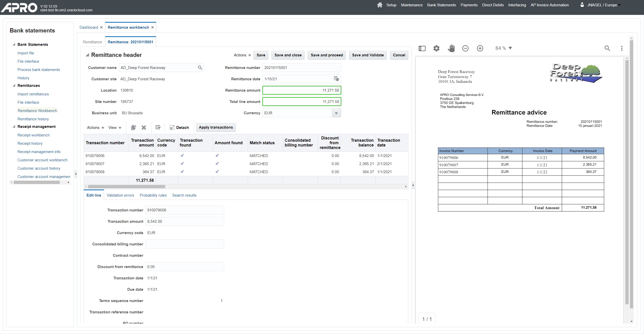This screenshot has width=644, height=334.
Task: Click the Save and Validate button
Action: 368,55
